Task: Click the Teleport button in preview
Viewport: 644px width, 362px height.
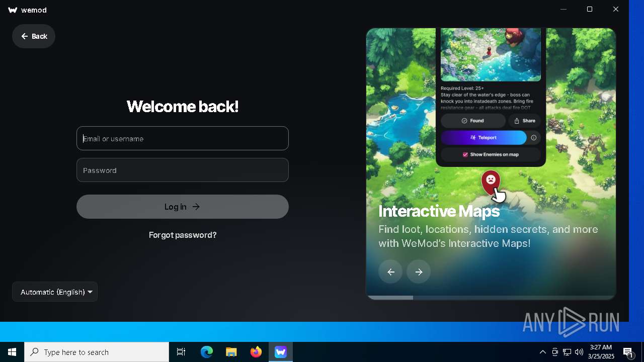Action: (x=484, y=137)
